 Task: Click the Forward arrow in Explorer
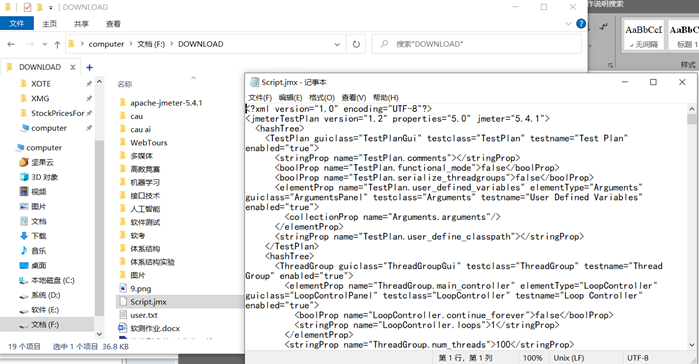30,44
